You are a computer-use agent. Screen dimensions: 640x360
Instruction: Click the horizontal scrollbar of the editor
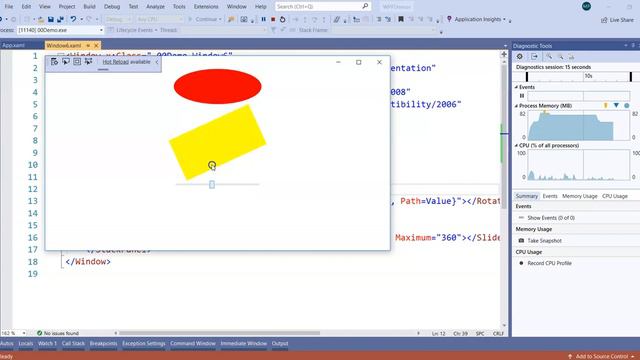point(219,333)
